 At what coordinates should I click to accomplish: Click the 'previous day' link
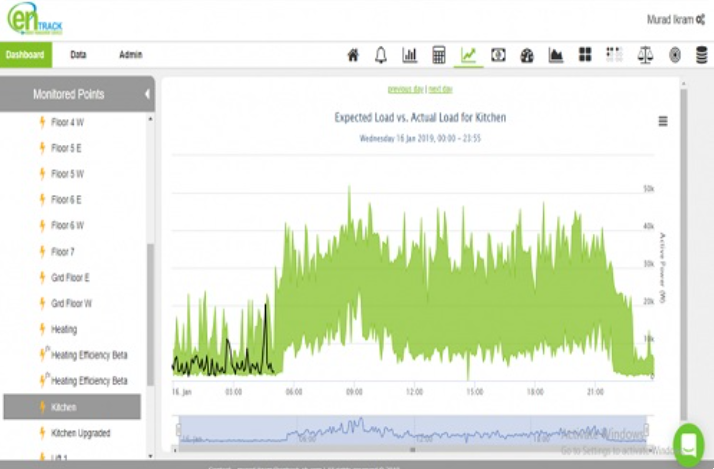coord(405,89)
